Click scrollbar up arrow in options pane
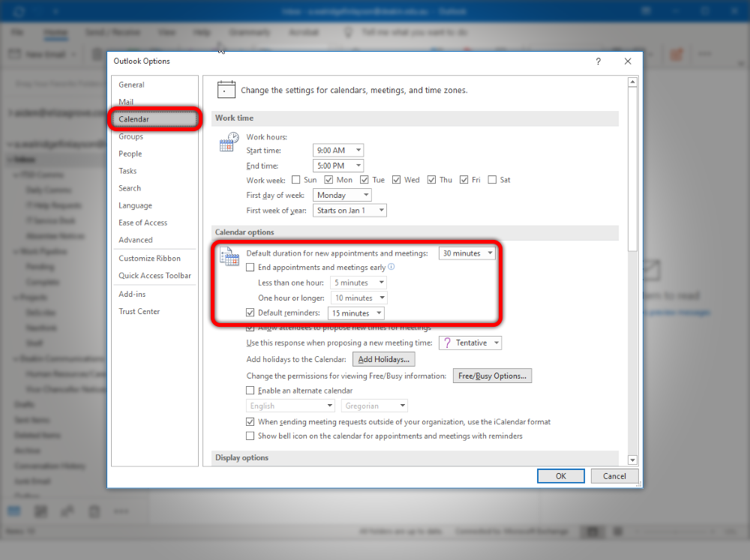The width and height of the screenshot is (750, 560). 632,82
